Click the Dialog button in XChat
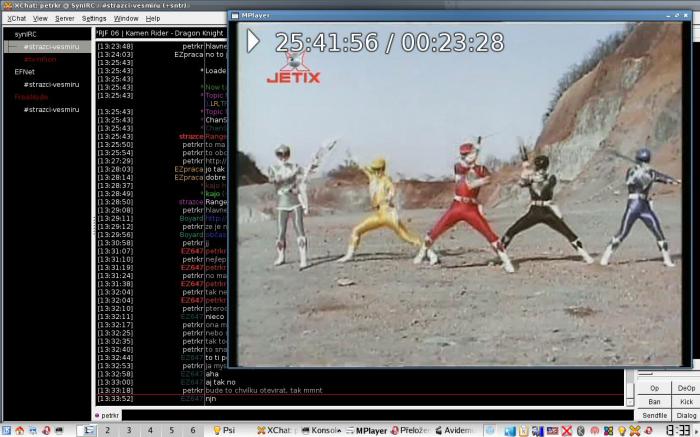The image size is (700, 437). point(686,416)
